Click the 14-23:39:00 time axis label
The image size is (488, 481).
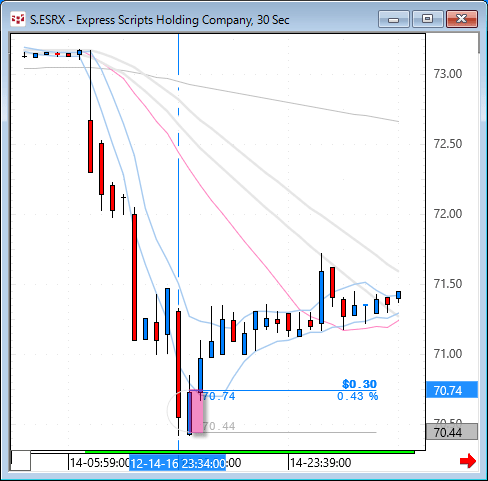(320, 463)
